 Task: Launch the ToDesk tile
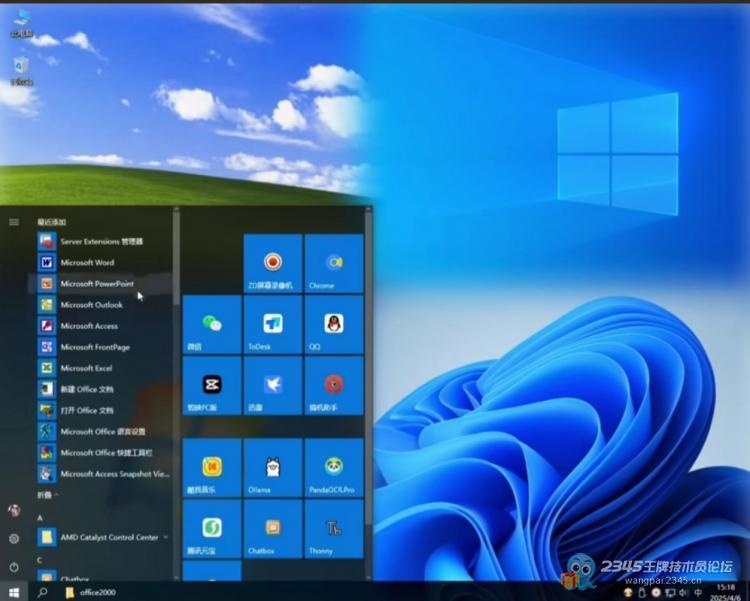273,324
